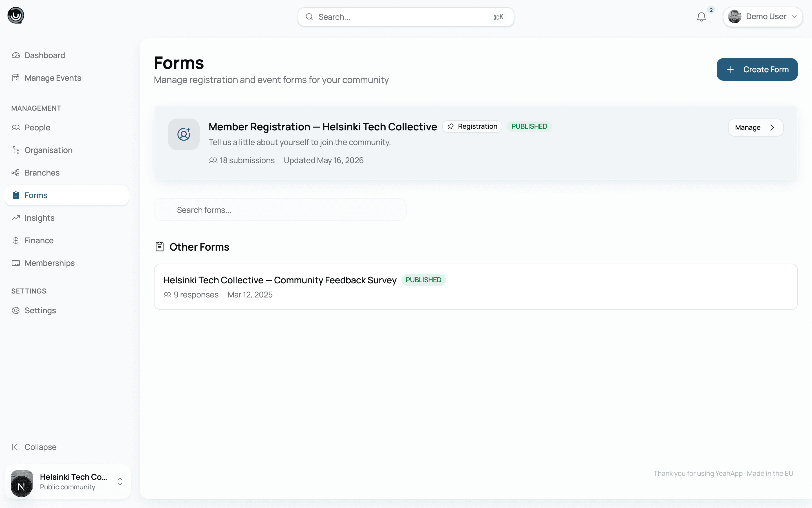Image resolution: width=812 pixels, height=508 pixels.
Task: Focus the Search forms input
Action: (x=280, y=210)
